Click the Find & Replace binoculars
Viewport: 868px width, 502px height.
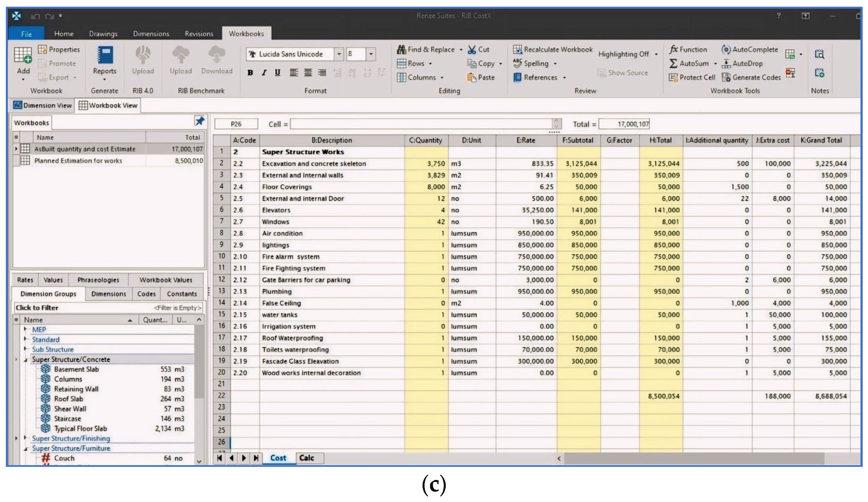tap(401, 50)
